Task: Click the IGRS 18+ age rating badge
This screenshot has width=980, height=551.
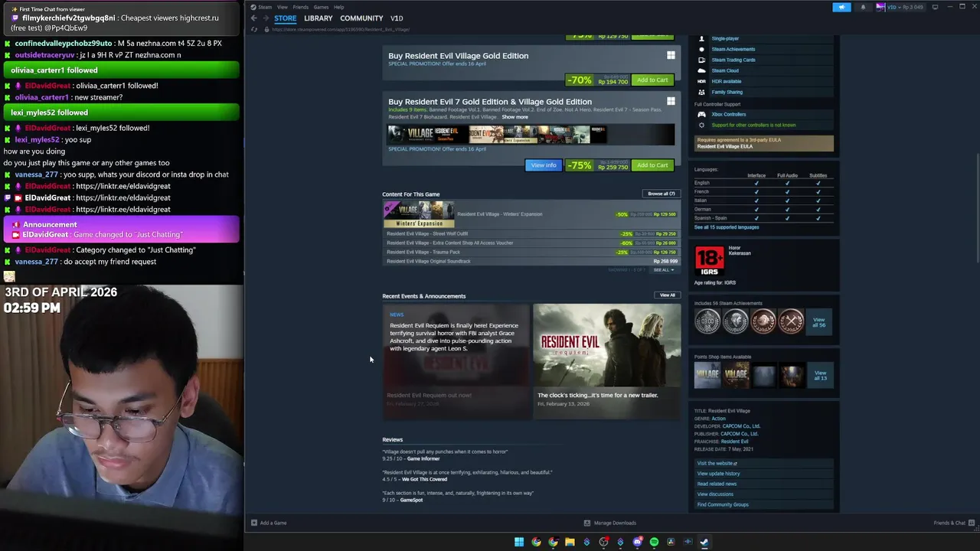Action: point(709,260)
